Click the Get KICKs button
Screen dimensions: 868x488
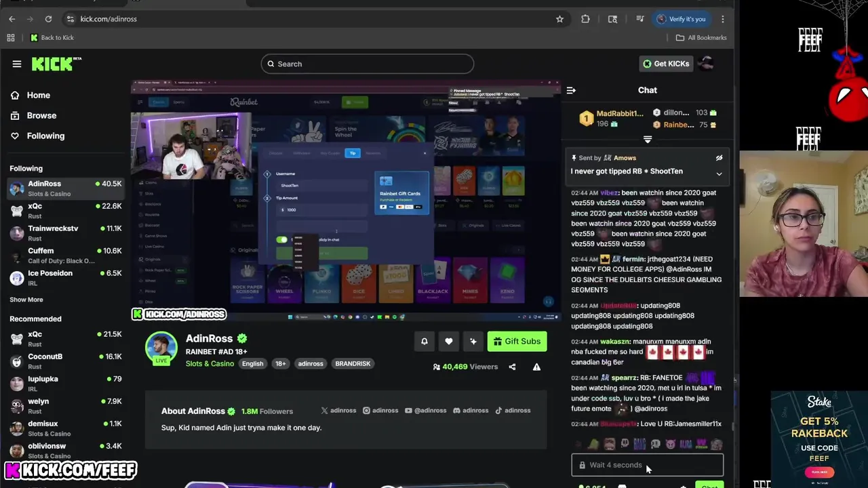point(666,64)
